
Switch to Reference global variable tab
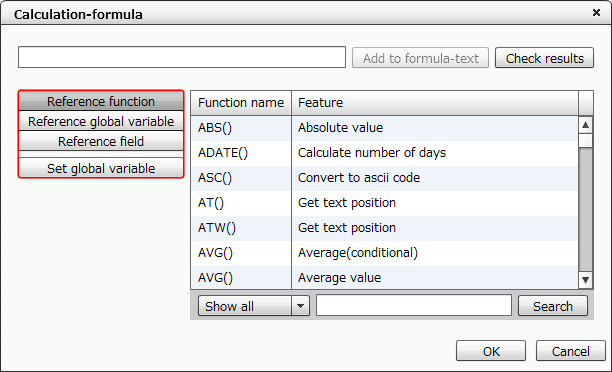[101, 121]
